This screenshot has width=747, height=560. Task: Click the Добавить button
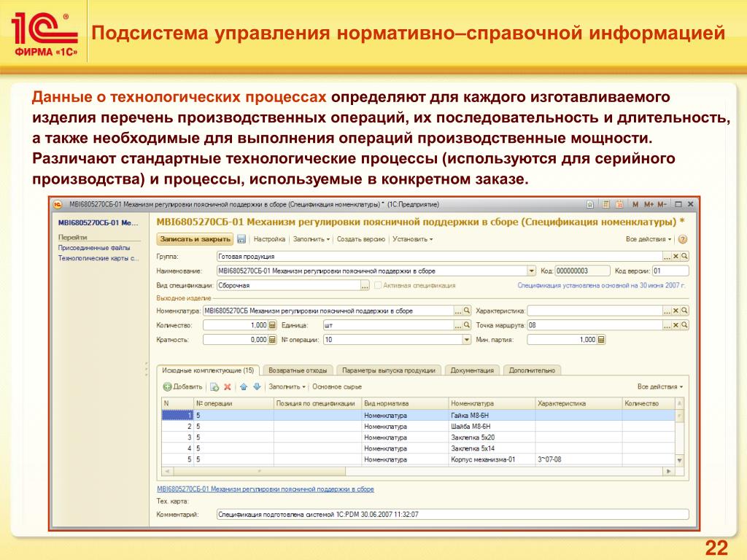click(183, 386)
